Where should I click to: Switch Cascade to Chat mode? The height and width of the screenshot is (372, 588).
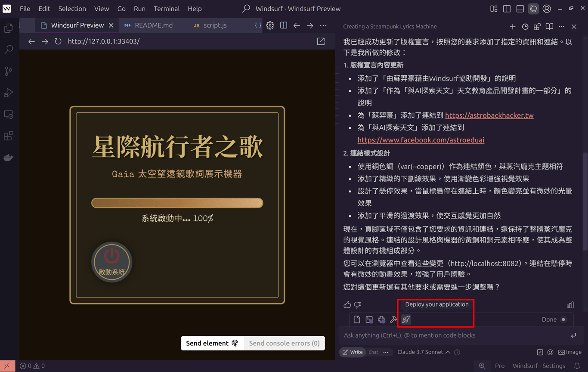(x=373, y=352)
